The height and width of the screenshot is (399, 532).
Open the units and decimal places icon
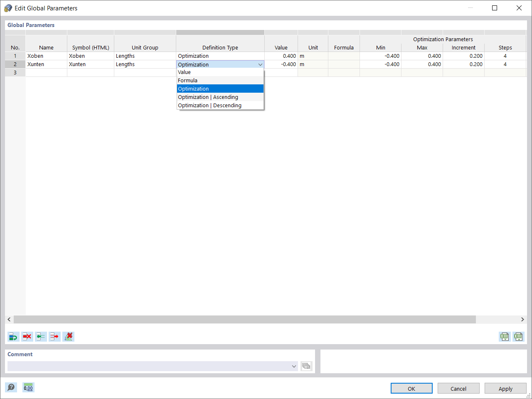click(x=28, y=387)
